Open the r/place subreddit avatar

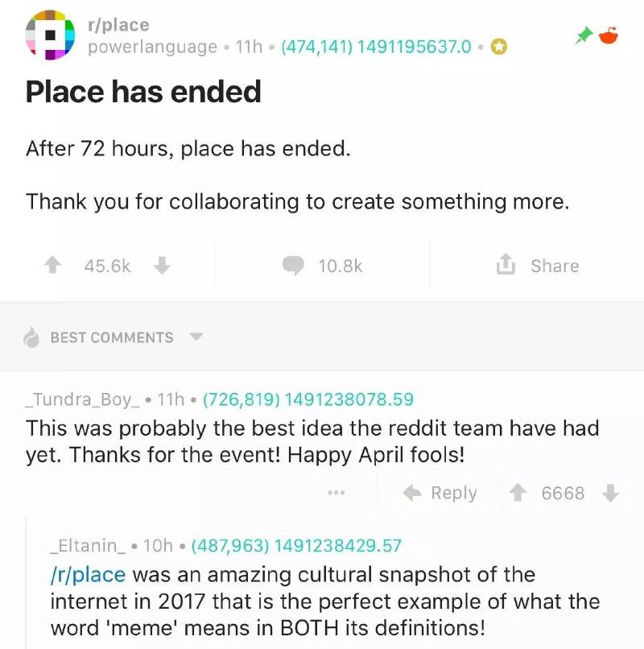50,36
